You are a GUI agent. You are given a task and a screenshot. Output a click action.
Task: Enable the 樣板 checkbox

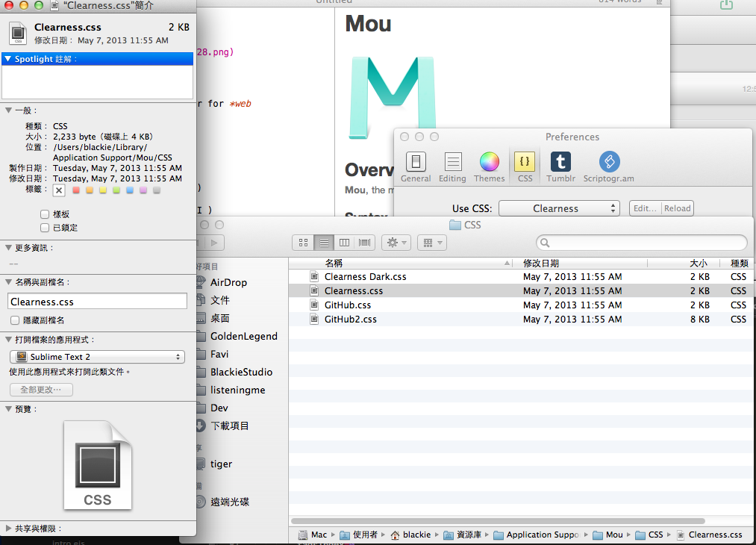(46, 214)
